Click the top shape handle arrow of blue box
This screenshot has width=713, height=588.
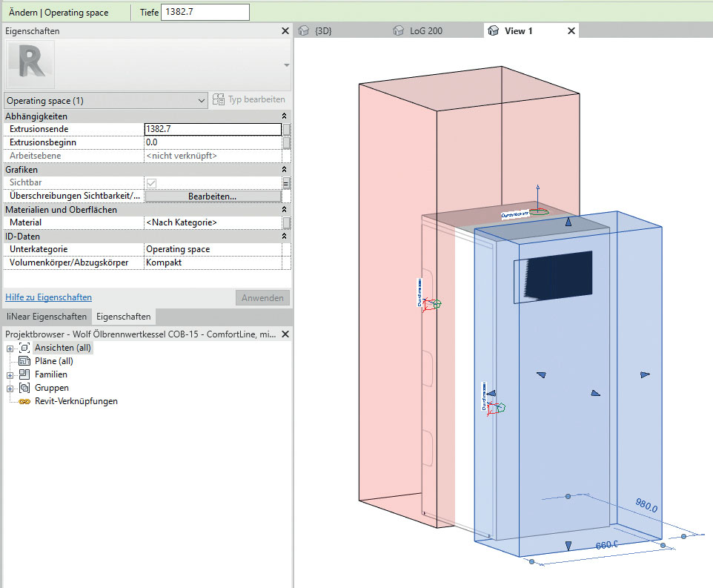(568, 222)
